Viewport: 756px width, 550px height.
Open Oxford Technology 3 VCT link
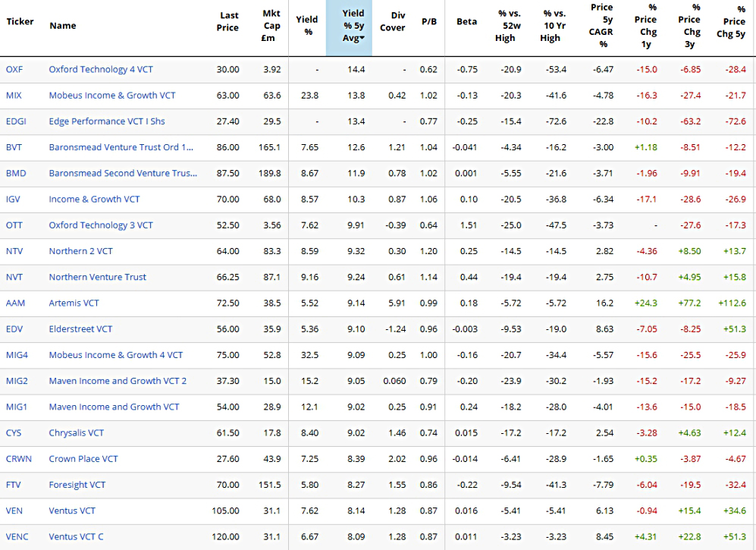101,225
